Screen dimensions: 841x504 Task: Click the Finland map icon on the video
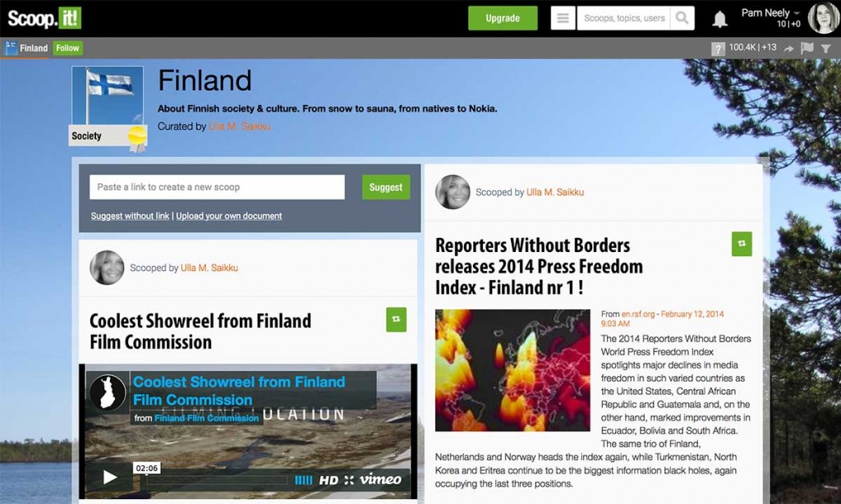coord(108,392)
